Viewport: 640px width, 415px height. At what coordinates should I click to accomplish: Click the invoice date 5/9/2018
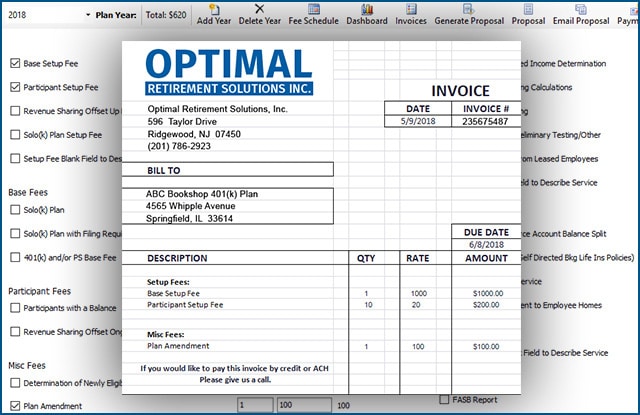point(418,121)
